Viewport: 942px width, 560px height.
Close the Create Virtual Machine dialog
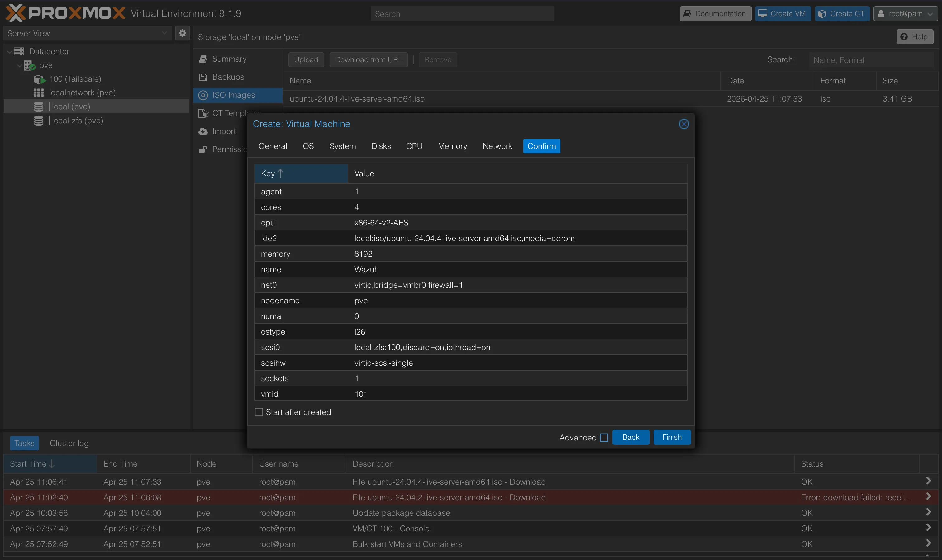[x=684, y=124]
